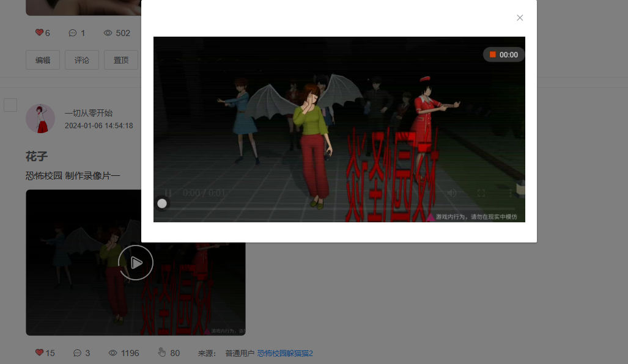Image resolution: width=628 pixels, height=364 pixels.
Task: Click the hand pointer icon showing 80
Action: 161,352
